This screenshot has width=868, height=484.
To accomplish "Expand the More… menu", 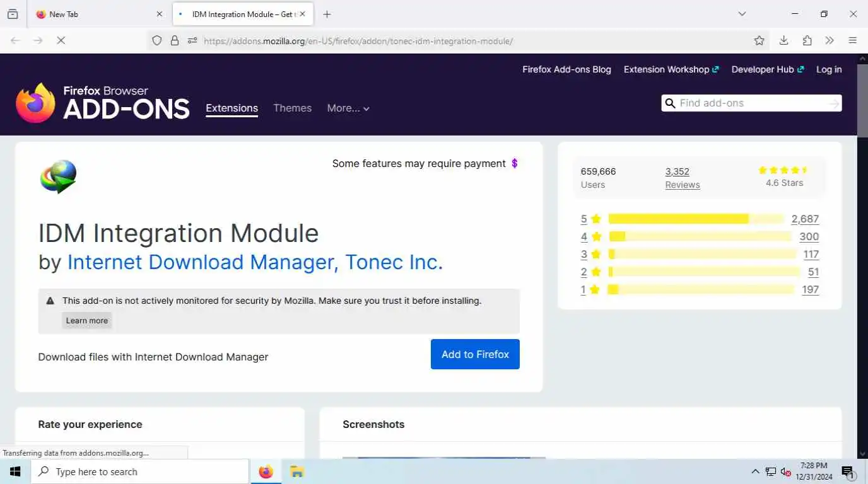I will coord(348,108).
